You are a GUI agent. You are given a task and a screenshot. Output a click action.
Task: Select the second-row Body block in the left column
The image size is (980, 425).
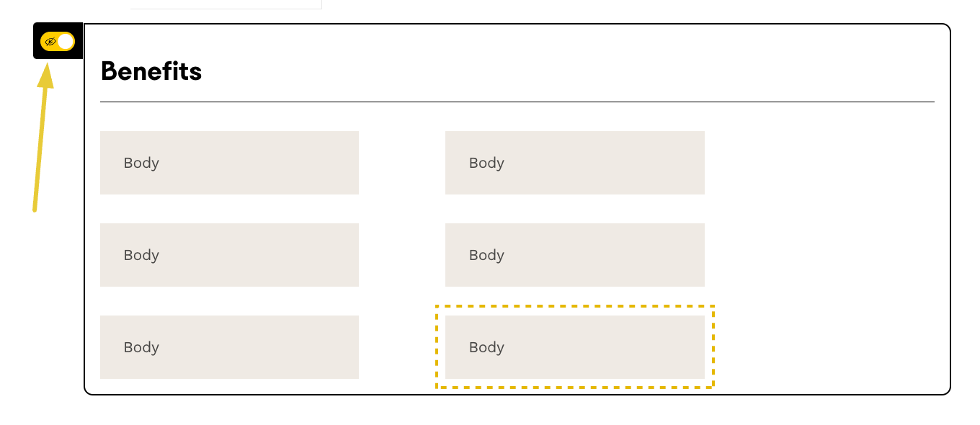coord(229,255)
